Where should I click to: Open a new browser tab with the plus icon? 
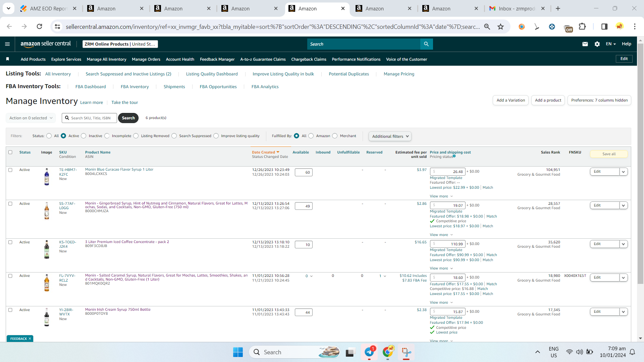pyautogui.click(x=558, y=8)
